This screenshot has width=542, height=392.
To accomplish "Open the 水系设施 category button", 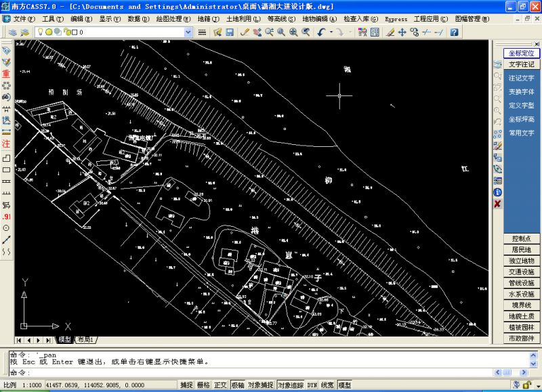I will (x=521, y=294).
